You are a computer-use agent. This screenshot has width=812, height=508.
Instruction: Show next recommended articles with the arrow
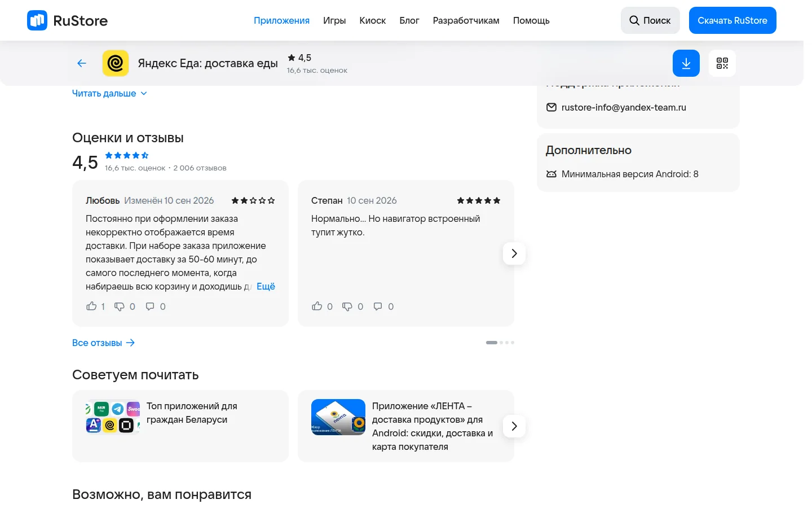[x=514, y=426]
